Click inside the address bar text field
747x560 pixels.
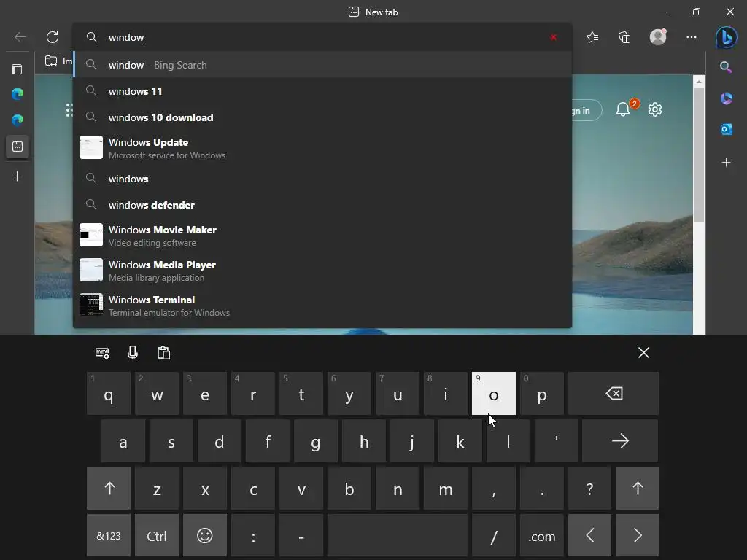pos(322,37)
